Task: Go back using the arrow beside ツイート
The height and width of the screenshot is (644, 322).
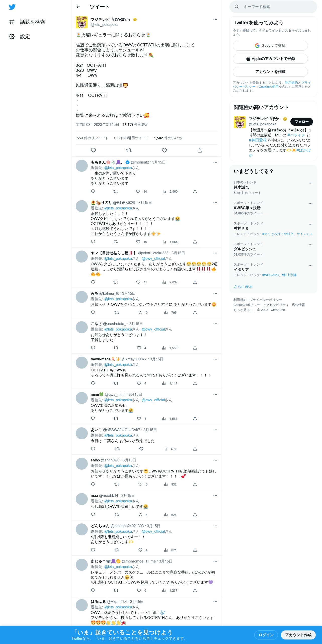Action: (x=78, y=7)
